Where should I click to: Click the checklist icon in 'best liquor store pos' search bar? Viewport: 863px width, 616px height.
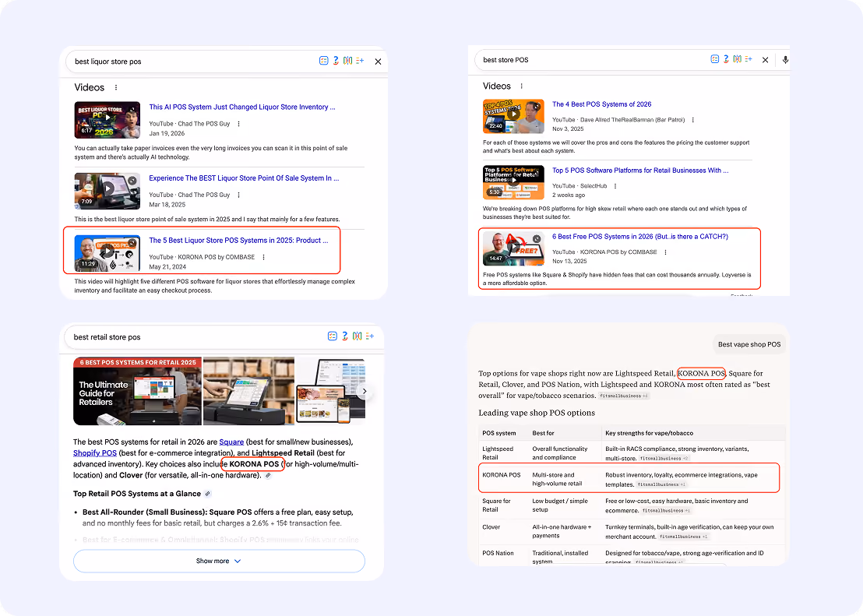pos(324,61)
